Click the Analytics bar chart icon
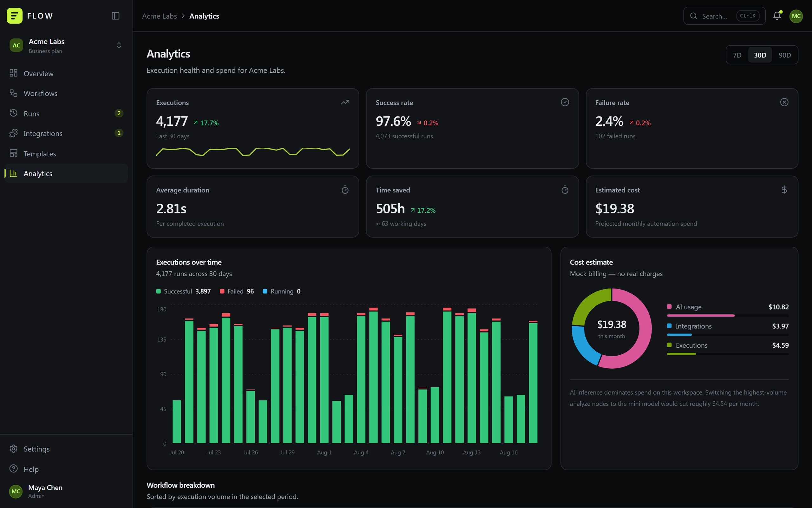 point(13,173)
